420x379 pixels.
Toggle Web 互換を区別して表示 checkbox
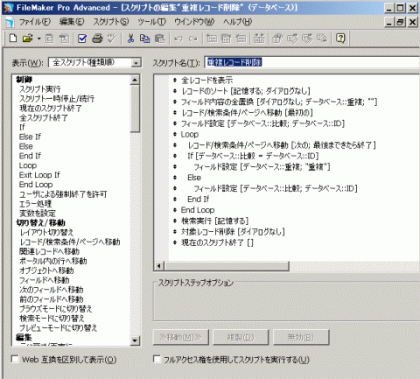point(15,359)
